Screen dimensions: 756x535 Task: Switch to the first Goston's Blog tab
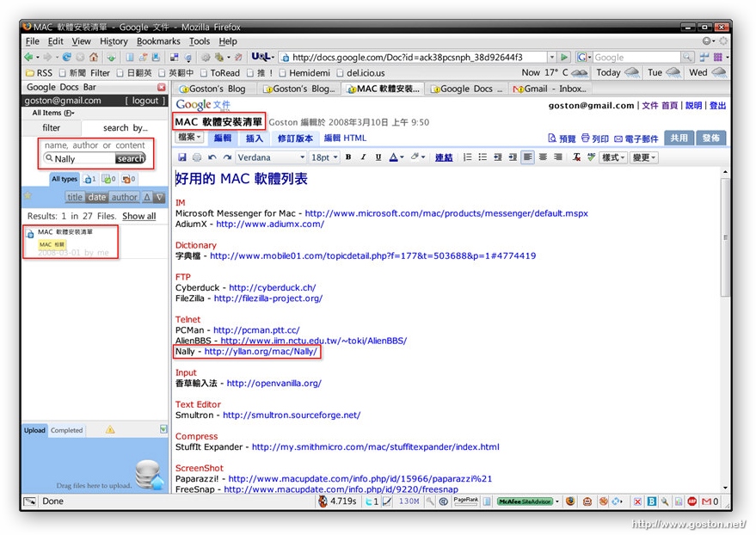pyautogui.click(x=212, y=89)
